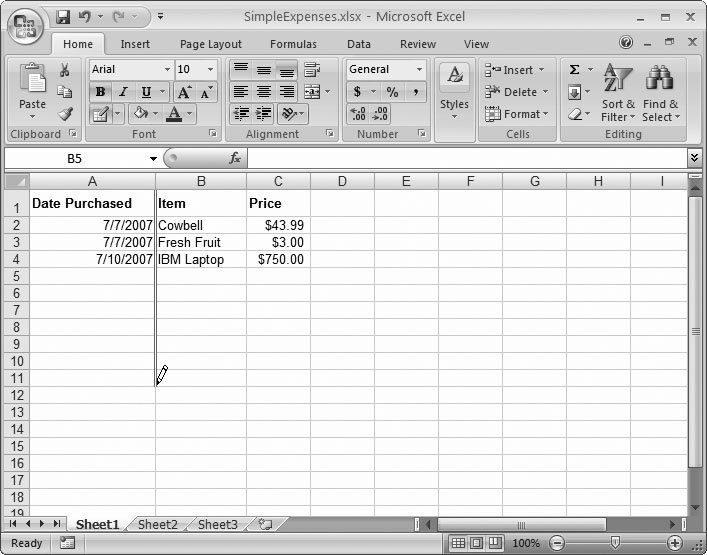The image size is (707, 555).
Task: Switch to Sheet2 worksheet
Action: click(157, 524)
